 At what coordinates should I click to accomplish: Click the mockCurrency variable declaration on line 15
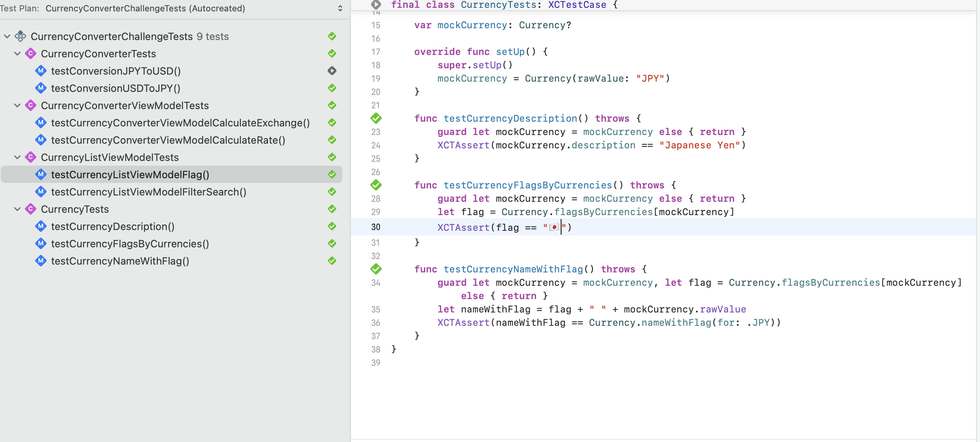[x=472, y=25]
